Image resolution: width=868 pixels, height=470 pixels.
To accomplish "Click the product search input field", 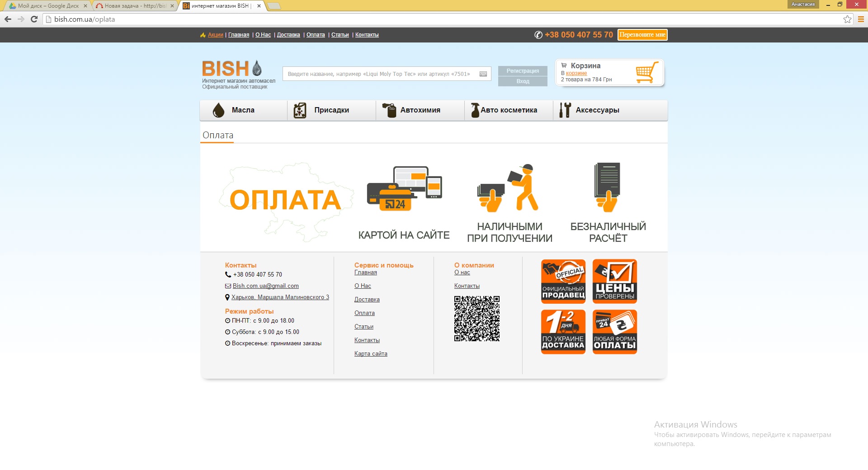I will (380, 74).
